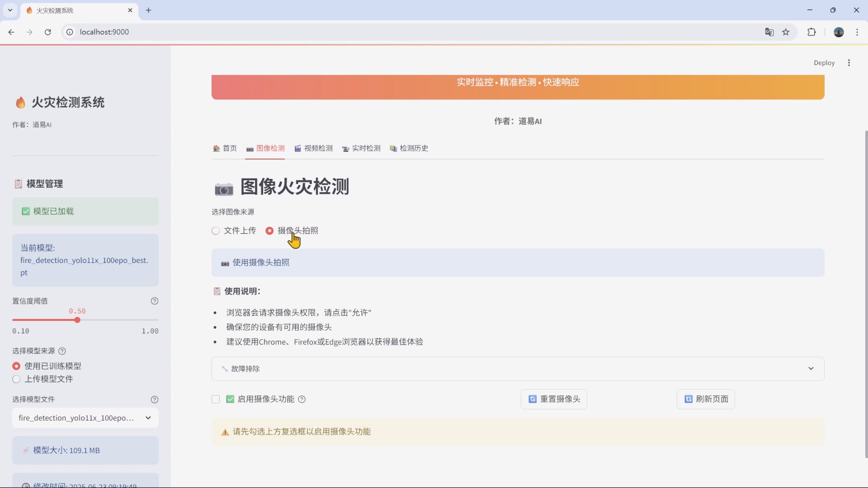Click the history icon beside 检测历史
This screenshot has width=868, height=488.
[393, 149]
